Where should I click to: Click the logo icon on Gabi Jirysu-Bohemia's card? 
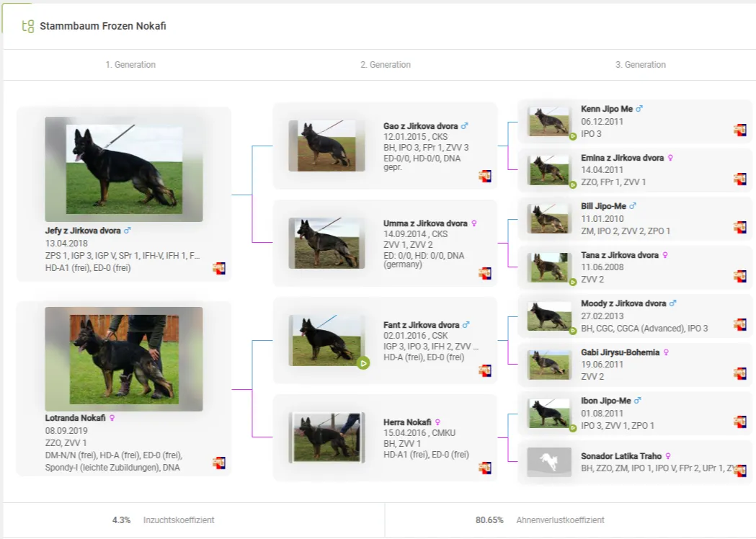740,373
